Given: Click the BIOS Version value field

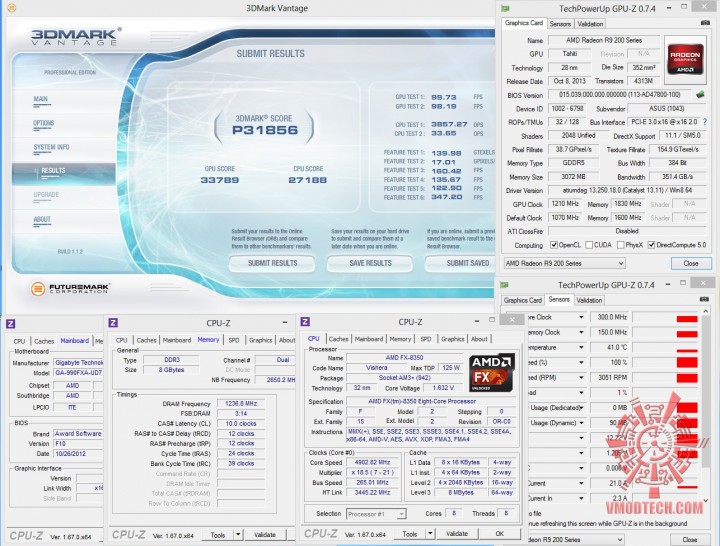Looking at the screenshot, I should tap(620, 95).
